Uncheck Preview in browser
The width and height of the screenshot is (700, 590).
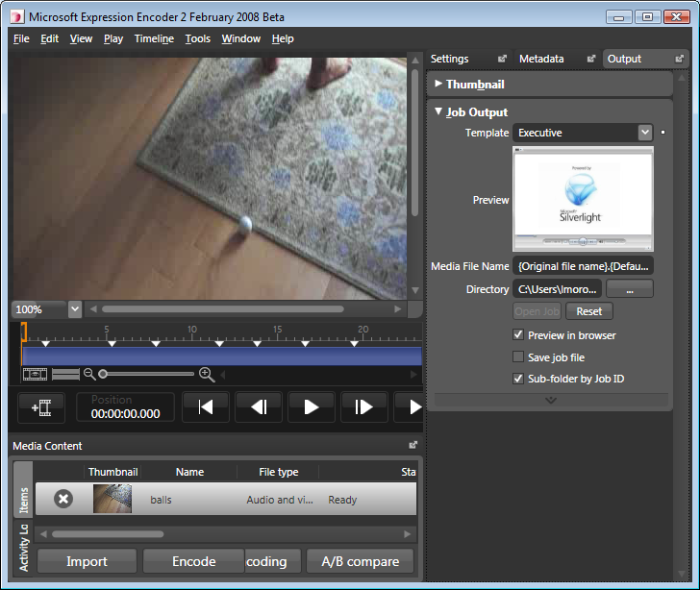(518, 334)
